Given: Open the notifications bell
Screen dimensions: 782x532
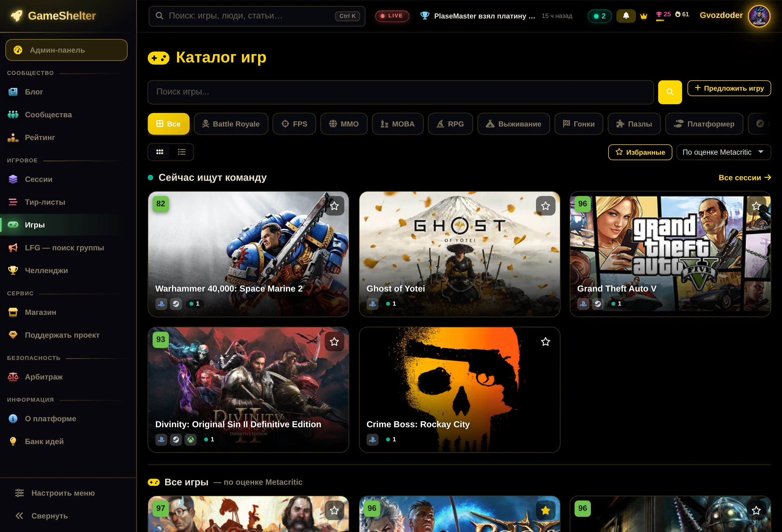Looking at the screenshot, I should (x=626, y=16).
